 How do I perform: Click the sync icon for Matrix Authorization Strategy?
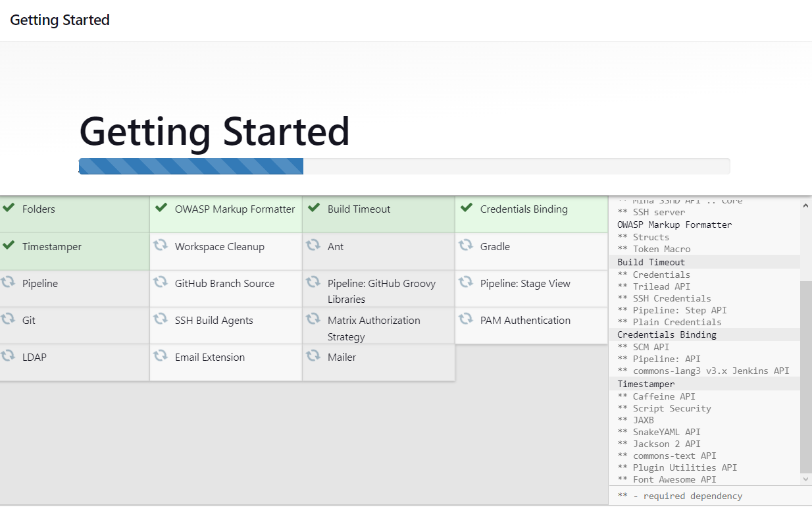pyautogui.click(x=313, y=319)
